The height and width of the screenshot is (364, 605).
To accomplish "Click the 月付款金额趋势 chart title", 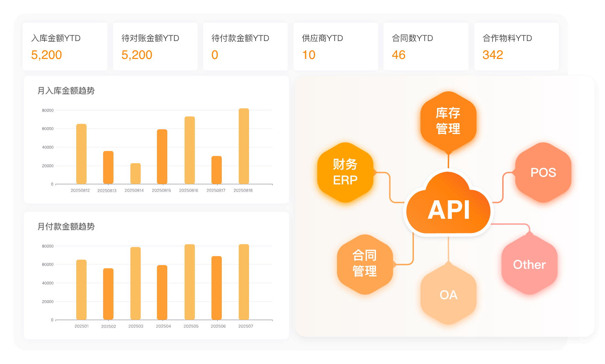I will pyautogui.click(x=66, y=226).
